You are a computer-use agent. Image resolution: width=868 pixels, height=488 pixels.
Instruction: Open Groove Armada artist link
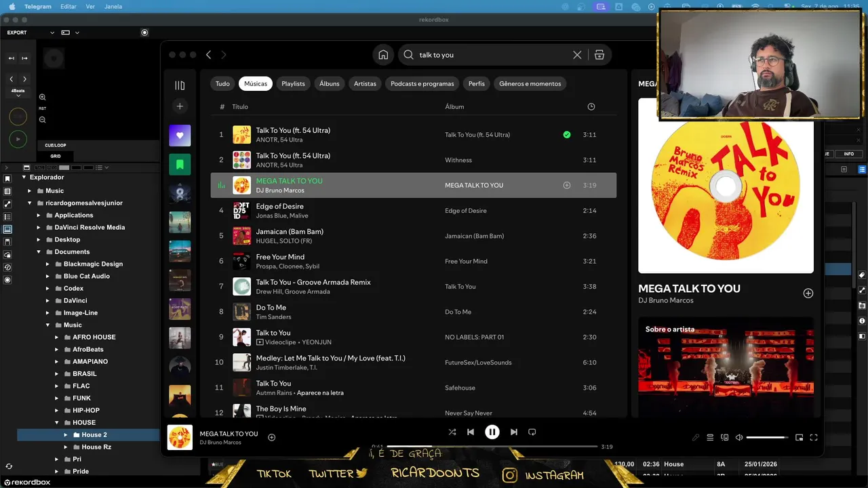tap(307, 291)
